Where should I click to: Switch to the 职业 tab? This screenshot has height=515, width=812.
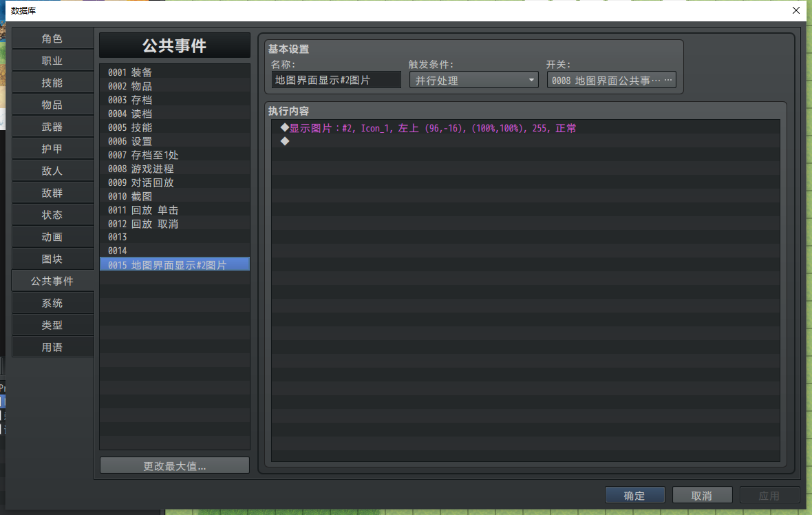tap(52, 61)
